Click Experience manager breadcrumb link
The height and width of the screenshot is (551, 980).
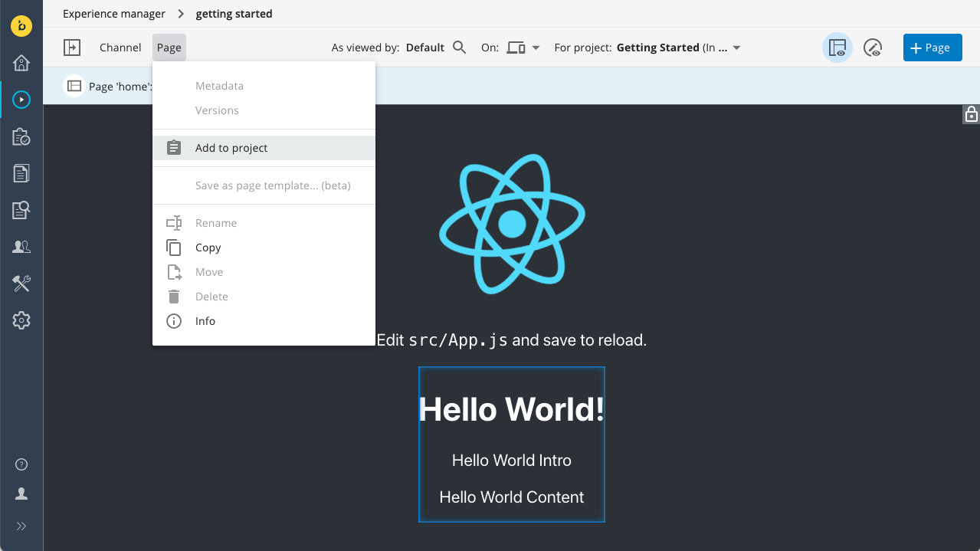coord(114,14)
